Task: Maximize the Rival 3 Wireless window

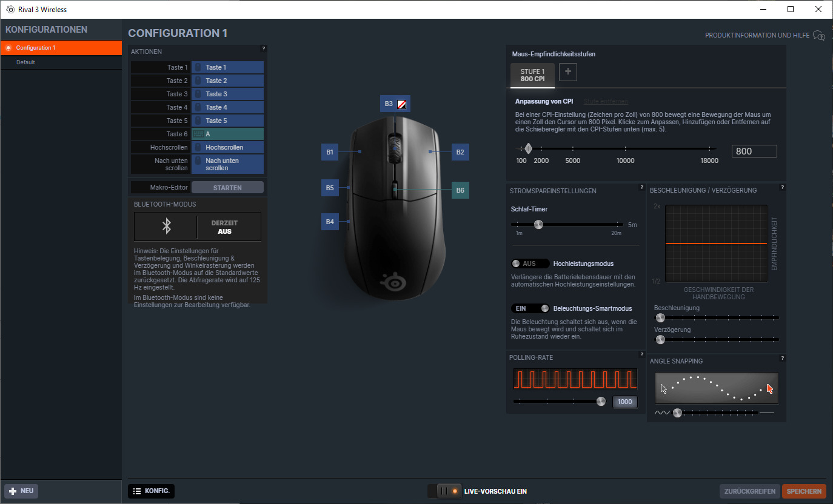Action: click(x=791, y=9)
